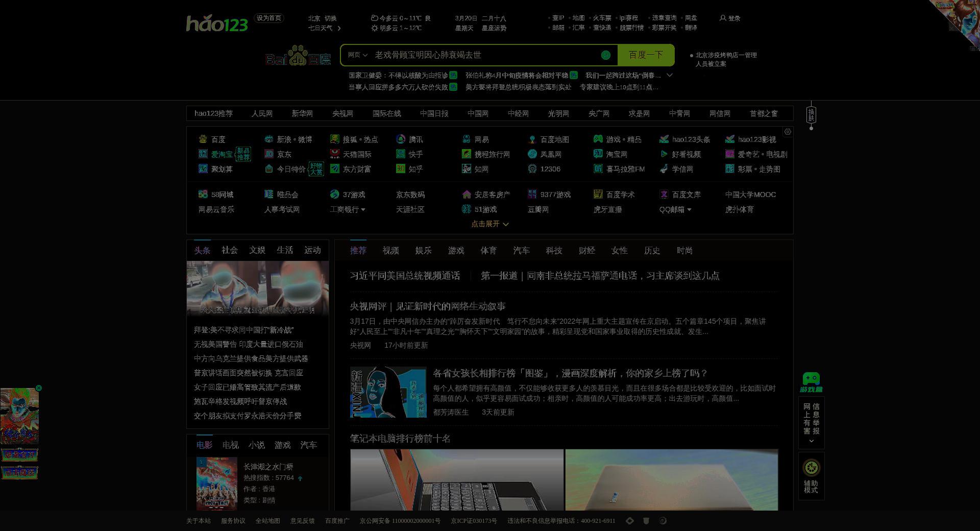
Task: Open the hao123影视 icon link
Action: 729,139
